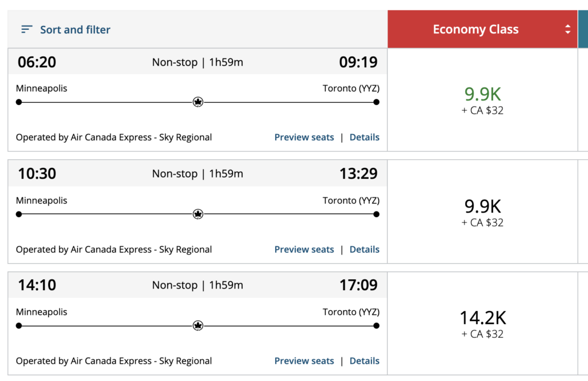Click the maple leaf on the 06:20 flight route
This screenshot has height=381, width=588.
click(x=198, y=102)
